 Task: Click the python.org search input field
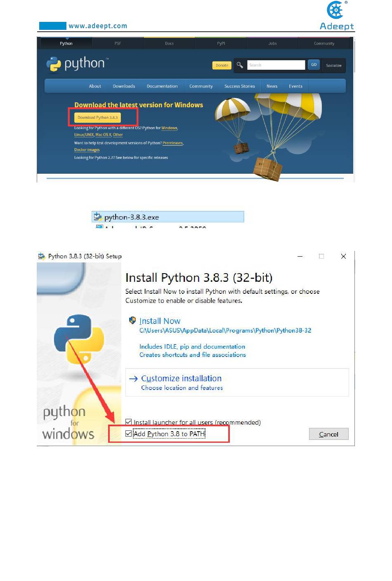[276, 65]
